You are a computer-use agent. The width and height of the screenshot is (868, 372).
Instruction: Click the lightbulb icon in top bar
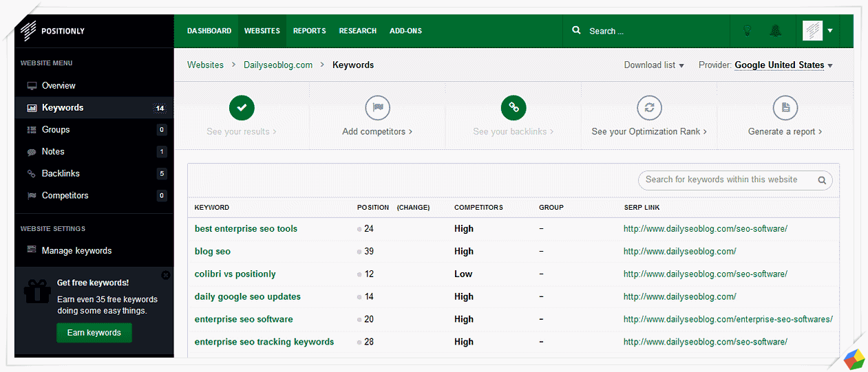(x=746, y=31)
